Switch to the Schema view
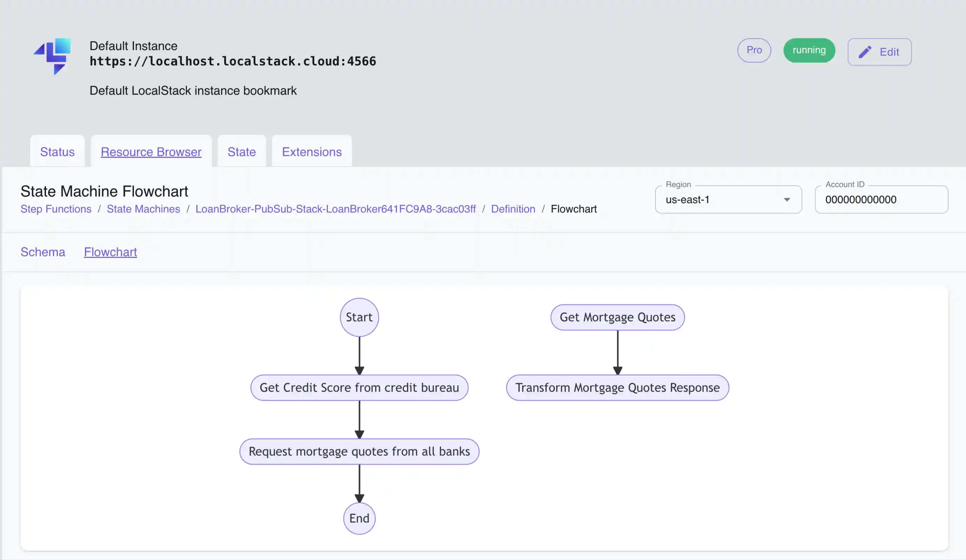 tap(43, 252)
